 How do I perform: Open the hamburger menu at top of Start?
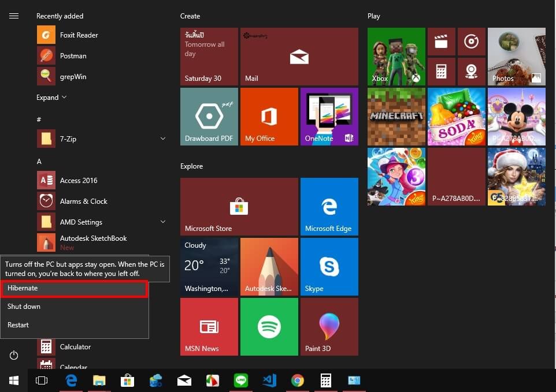14,16
